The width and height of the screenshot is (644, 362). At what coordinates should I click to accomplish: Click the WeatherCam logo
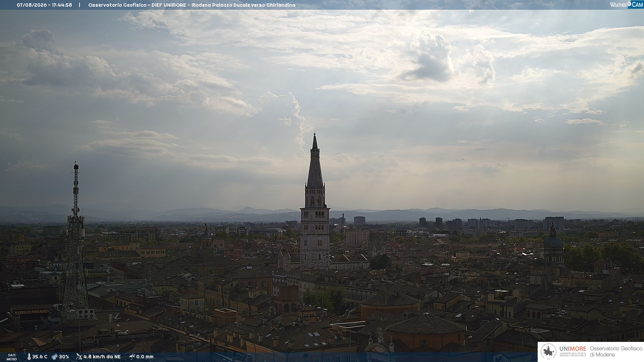[x=627, y=5]
